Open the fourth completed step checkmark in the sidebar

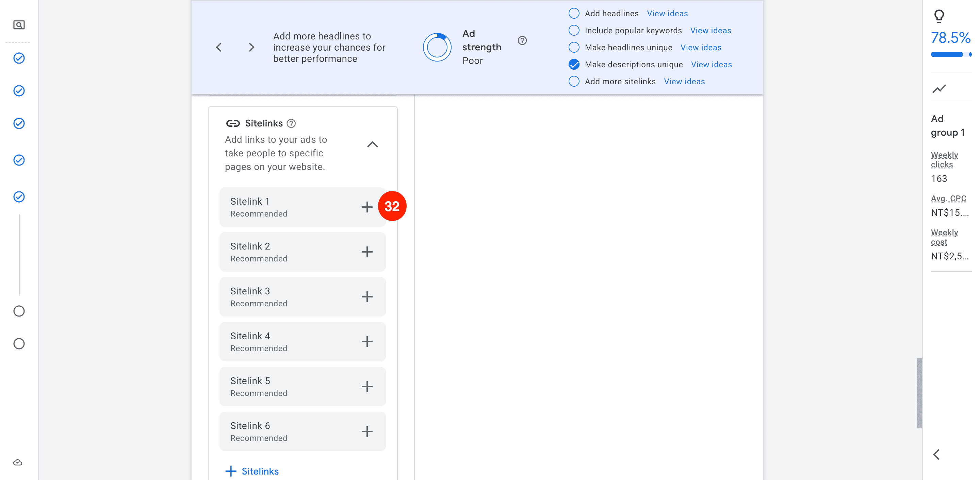(19, 160)
